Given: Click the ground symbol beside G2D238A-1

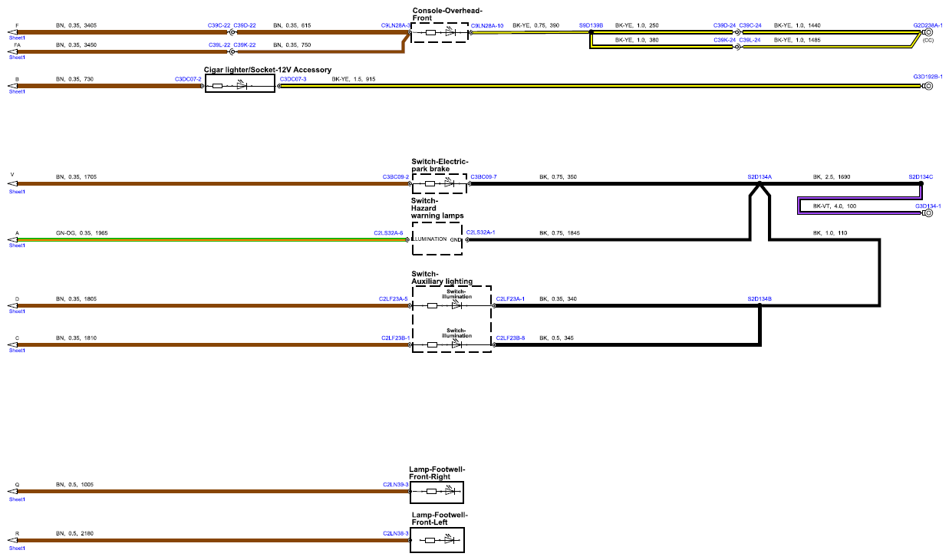Looking at the screenshot, I should 928,34.
